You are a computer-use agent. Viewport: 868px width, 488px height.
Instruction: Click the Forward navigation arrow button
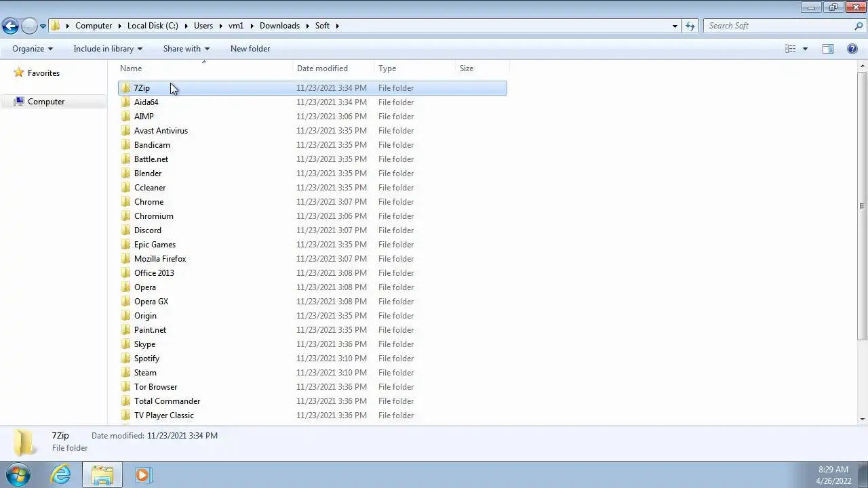(29, 26)
